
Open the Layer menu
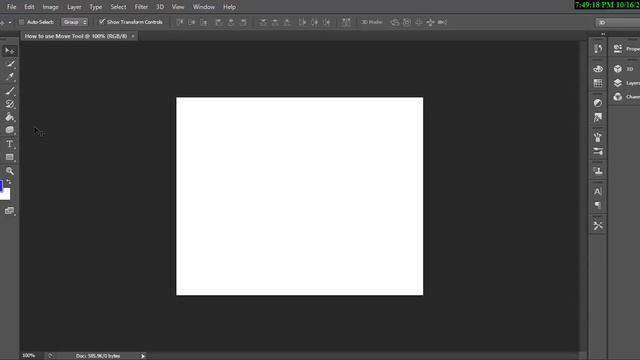[x=74, y=7]
